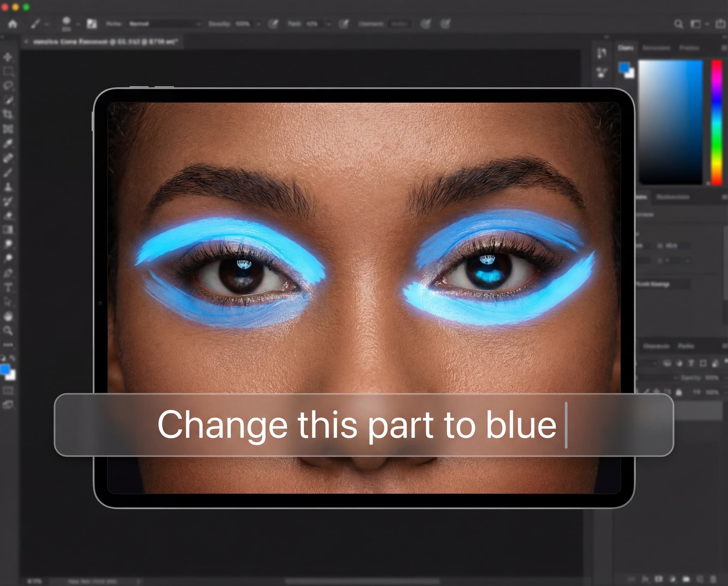
Task: Select the Rectangular Marquee tool
Action: tap(8, 71)
